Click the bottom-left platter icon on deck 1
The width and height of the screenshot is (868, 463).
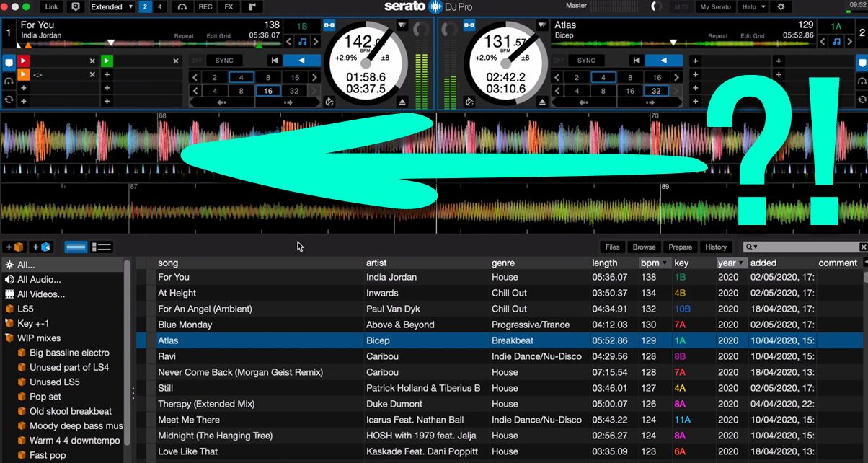(x=329, y=102)
